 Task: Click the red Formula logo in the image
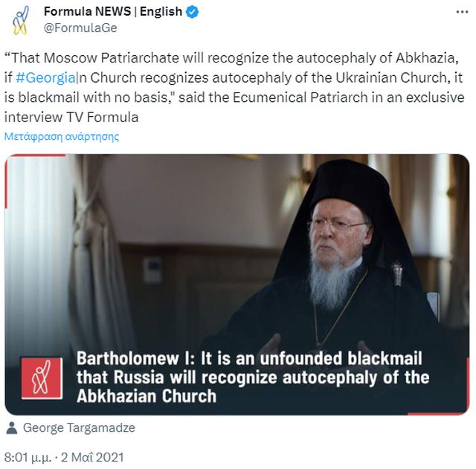pyautogui.click(x=42, y=378)
